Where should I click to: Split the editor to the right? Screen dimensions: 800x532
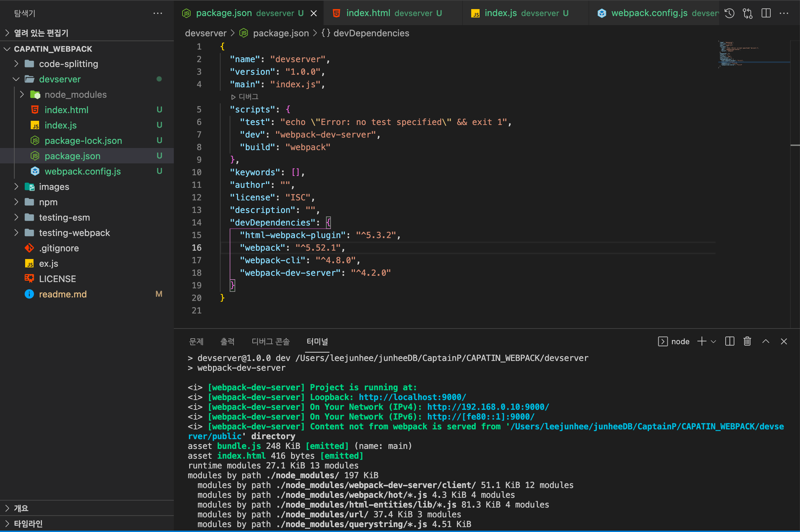pyautogui.click(x=766, y=13)
